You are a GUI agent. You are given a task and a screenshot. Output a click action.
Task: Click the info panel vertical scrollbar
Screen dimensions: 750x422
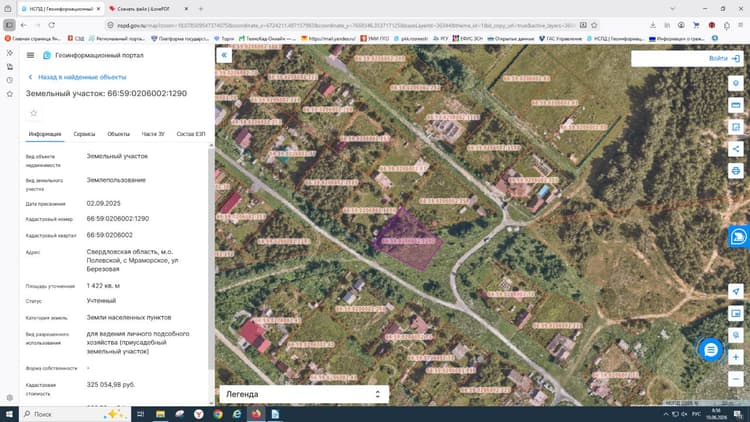click(211, 258)
